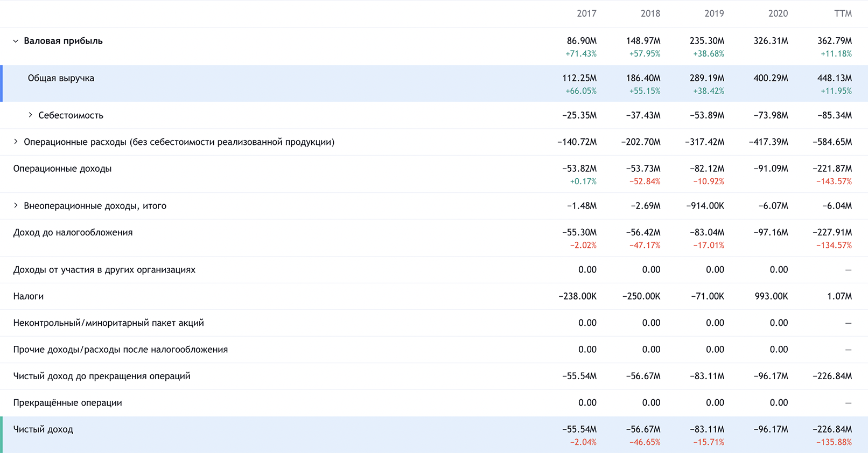
Task: Click the +11.95% revenue growth figure
Action: point(836,91)
